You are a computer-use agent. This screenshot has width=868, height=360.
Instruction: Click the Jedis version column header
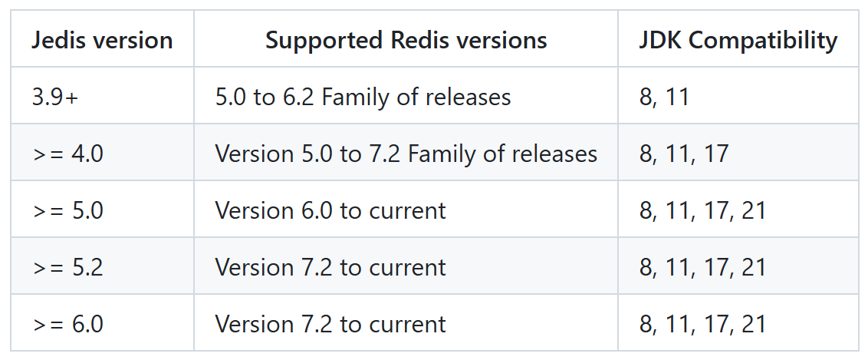[102, 40]
